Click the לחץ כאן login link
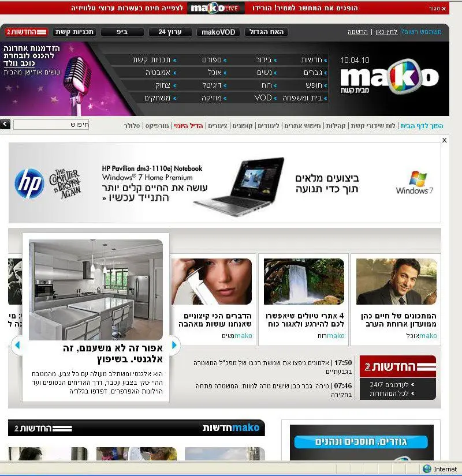The width and height of the screenshot is (462, 476). pyautogui.click(x=386, y=32)
